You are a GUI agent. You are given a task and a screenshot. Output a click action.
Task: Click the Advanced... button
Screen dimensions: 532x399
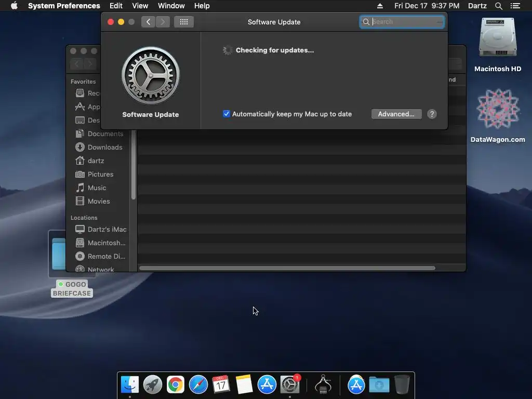point(396,114)
